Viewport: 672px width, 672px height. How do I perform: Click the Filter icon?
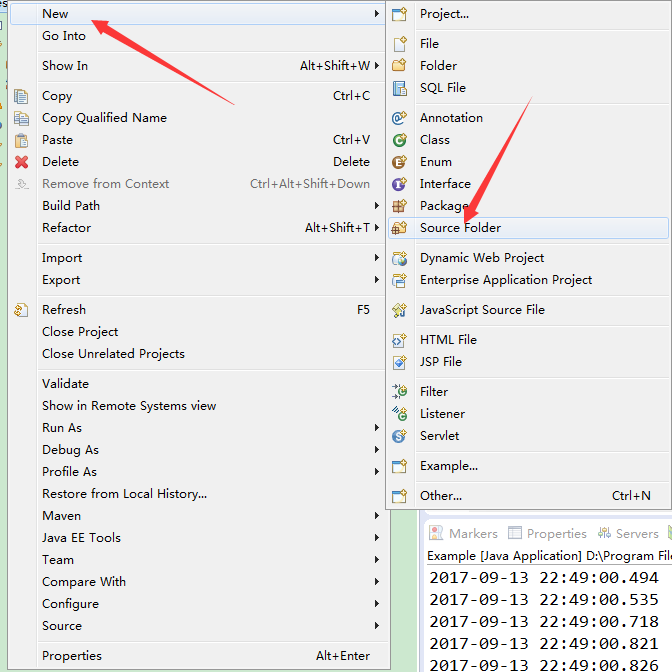click(399, 392)
